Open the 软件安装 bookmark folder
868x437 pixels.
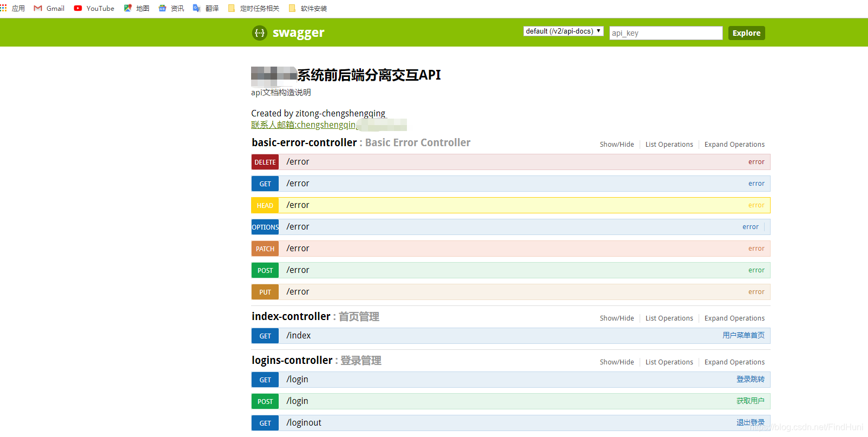[x=308, y=8]
